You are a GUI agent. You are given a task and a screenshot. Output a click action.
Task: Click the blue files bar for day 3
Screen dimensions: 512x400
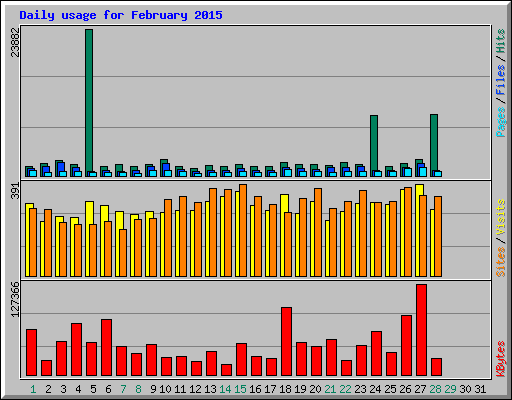61,167
